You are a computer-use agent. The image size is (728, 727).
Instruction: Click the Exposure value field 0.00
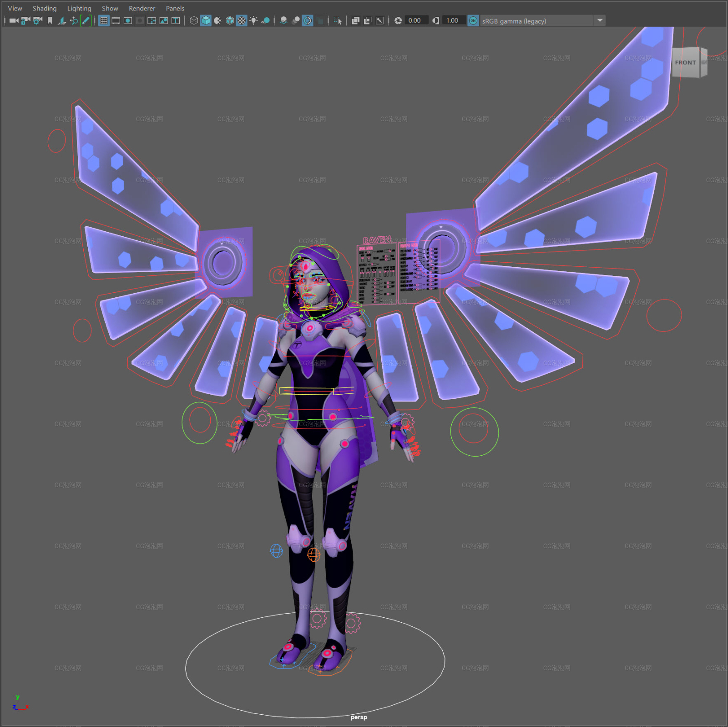pyautogui.click(x=416, y=20)
